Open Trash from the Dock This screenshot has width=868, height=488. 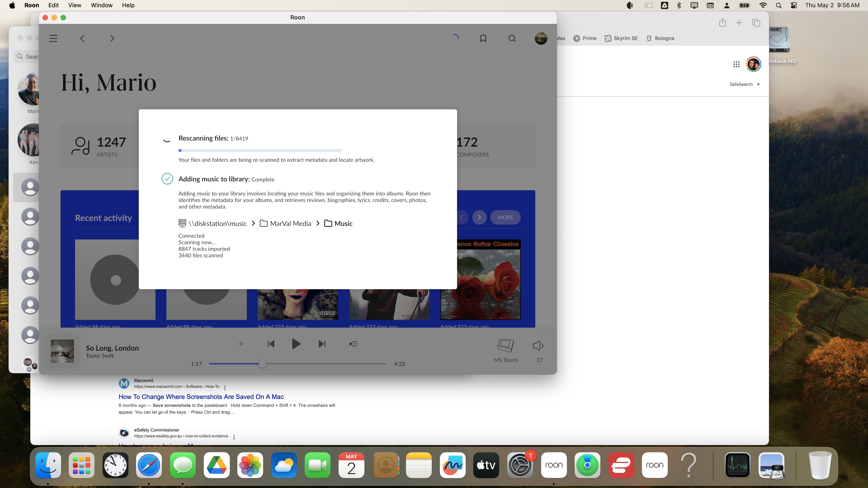[820, 465]
